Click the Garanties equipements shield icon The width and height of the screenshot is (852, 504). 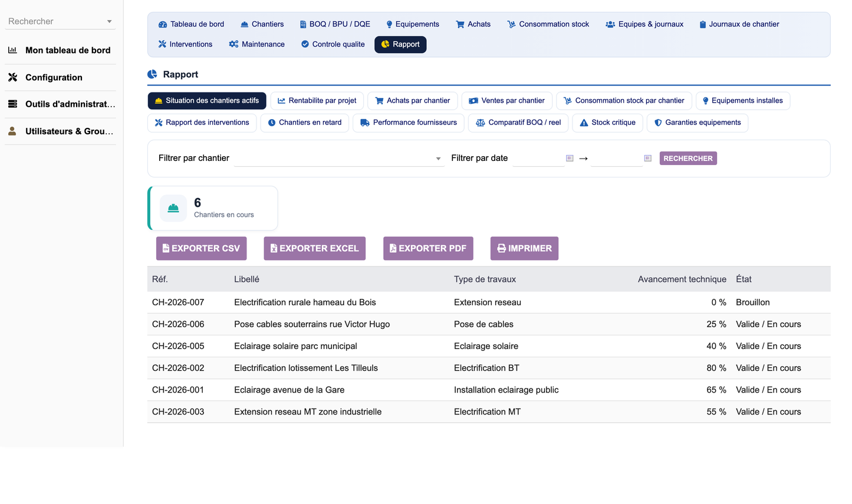[658, 123]
